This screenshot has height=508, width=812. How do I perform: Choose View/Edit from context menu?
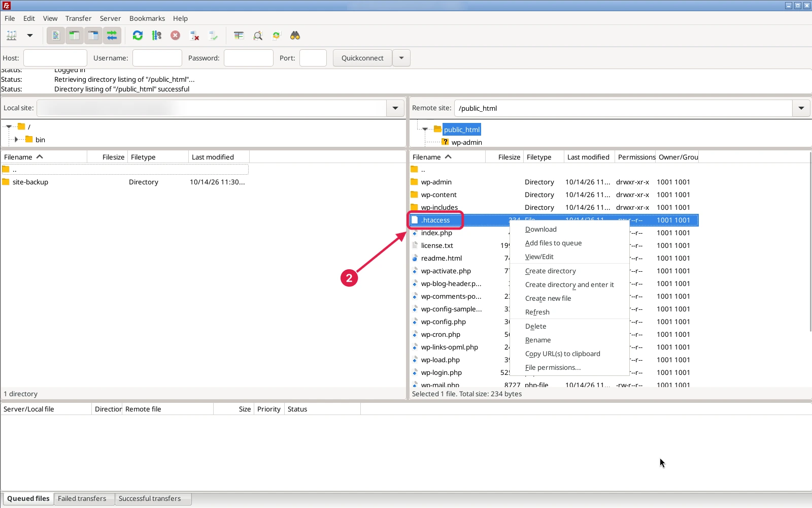(x=569, y=257)
